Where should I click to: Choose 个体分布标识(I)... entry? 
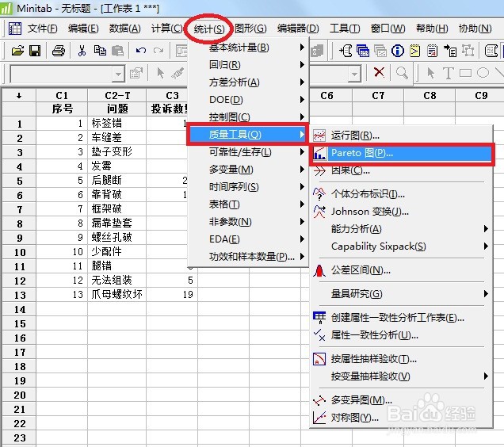[401, 194]
